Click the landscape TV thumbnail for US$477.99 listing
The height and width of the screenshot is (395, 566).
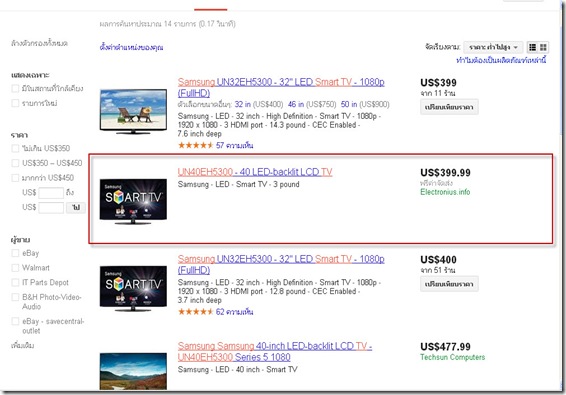(x=133, y=371)
